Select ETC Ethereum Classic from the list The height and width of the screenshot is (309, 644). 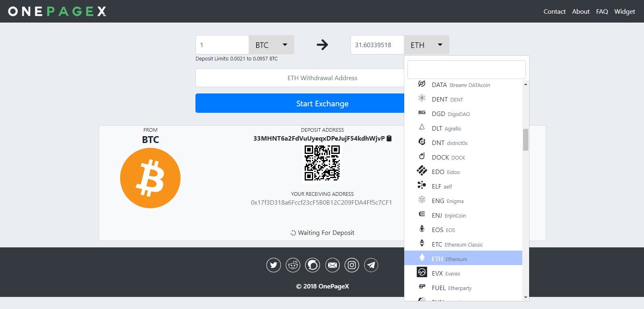click(x=463, y=244)
